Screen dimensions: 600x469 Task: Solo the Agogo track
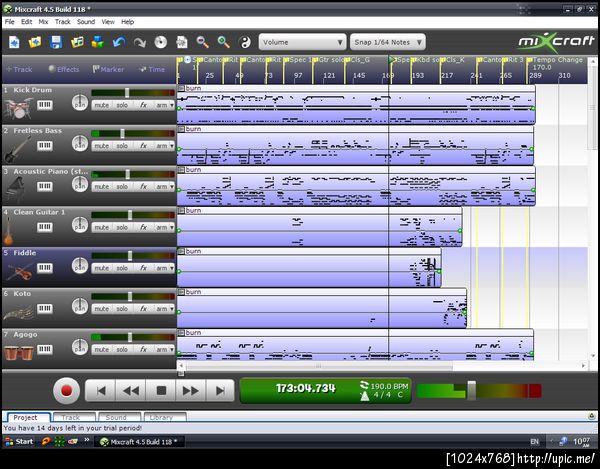122,350
